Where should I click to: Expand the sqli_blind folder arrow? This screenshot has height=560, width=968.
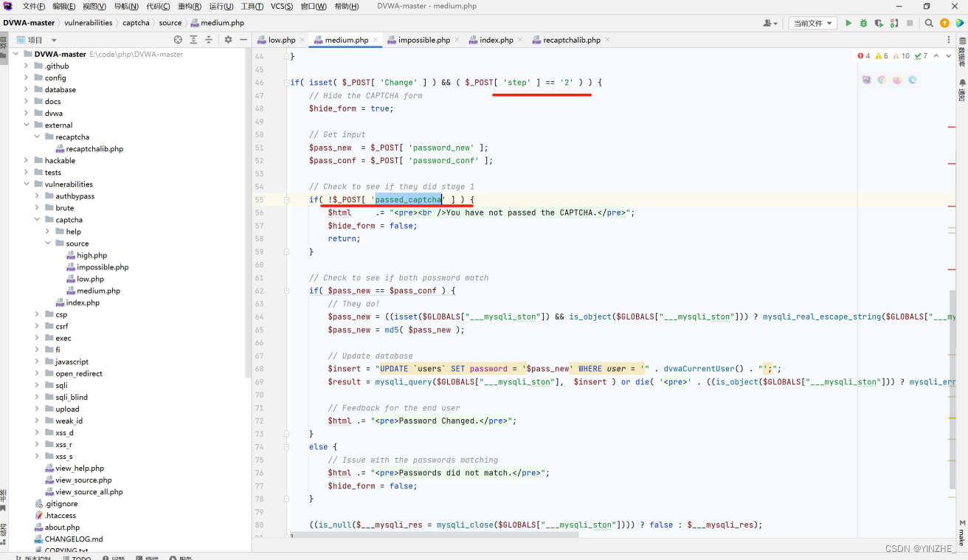coord(38,397)
